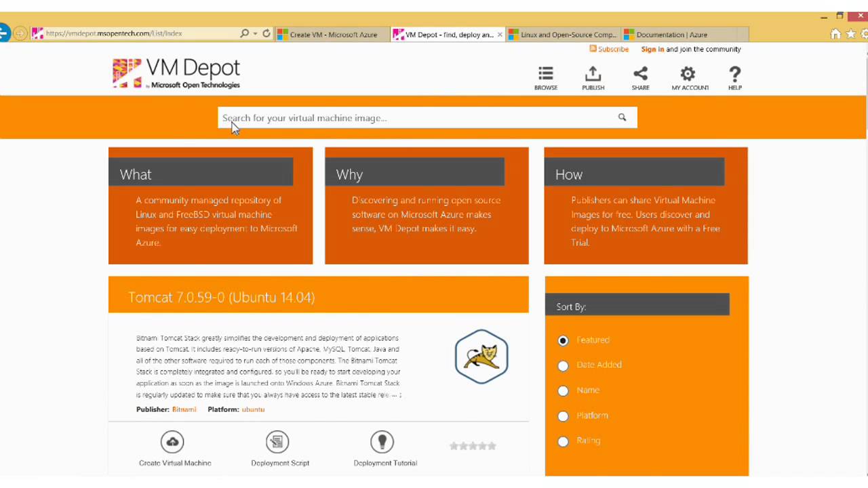Open the Bitnami publisher link
This screenshot has height=488, width=868.
tap(184, 409)
